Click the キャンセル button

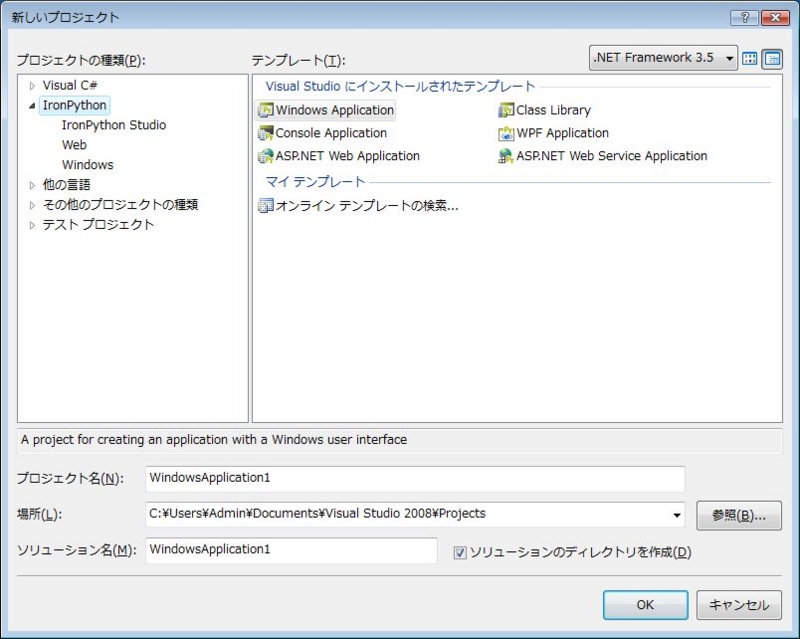739,605
